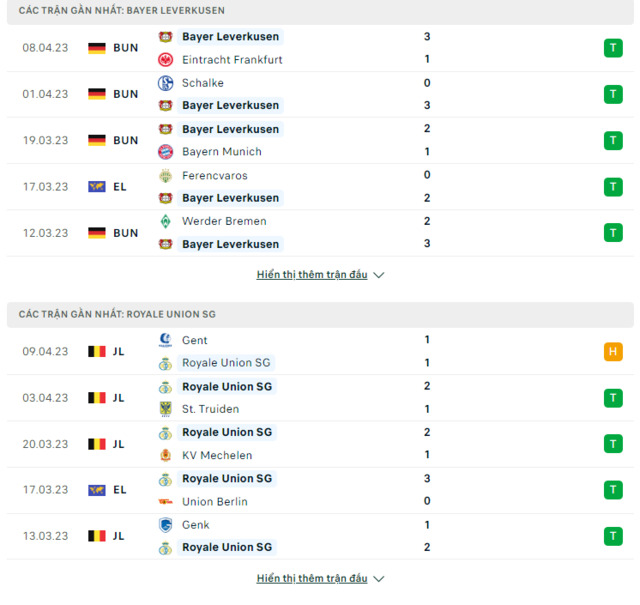Select Bayer Leverkusen in the Bayern Munich match
This screenshot has width=640, height=605.
(x=231, y=129)
